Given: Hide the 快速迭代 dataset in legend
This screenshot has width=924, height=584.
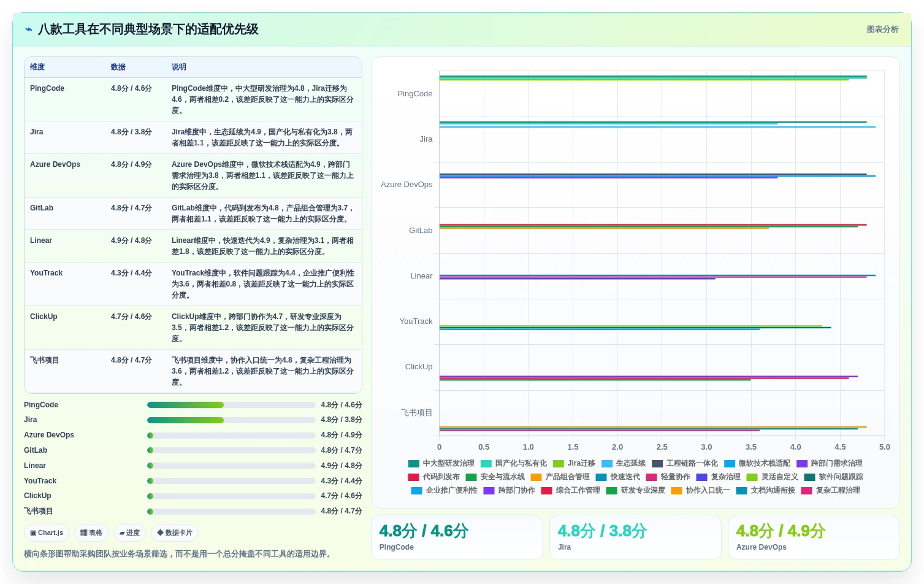Looking at the screenshot, I should [x=618, y=477].
